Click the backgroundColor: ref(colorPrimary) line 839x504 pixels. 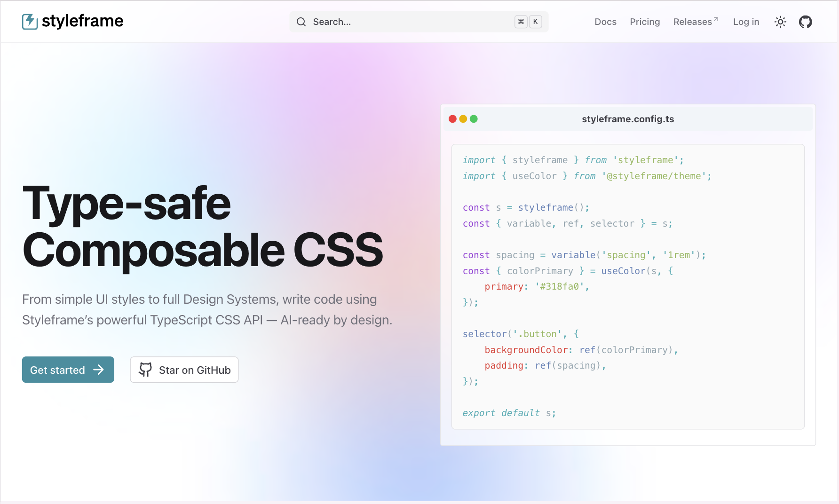pyautogui.click(x=581, y=350)
